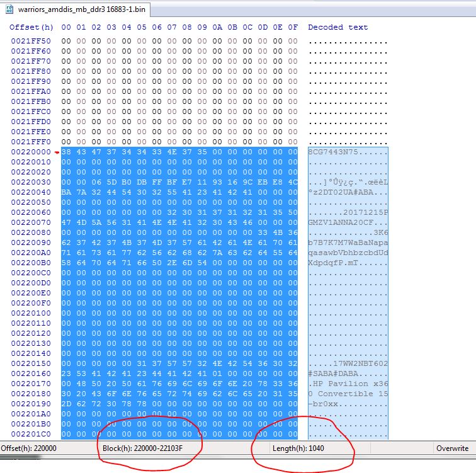This screenshot has width=476, height=473.
Task: Click decoded text 17WW2NBT602
Action: [x=360, y=363]
